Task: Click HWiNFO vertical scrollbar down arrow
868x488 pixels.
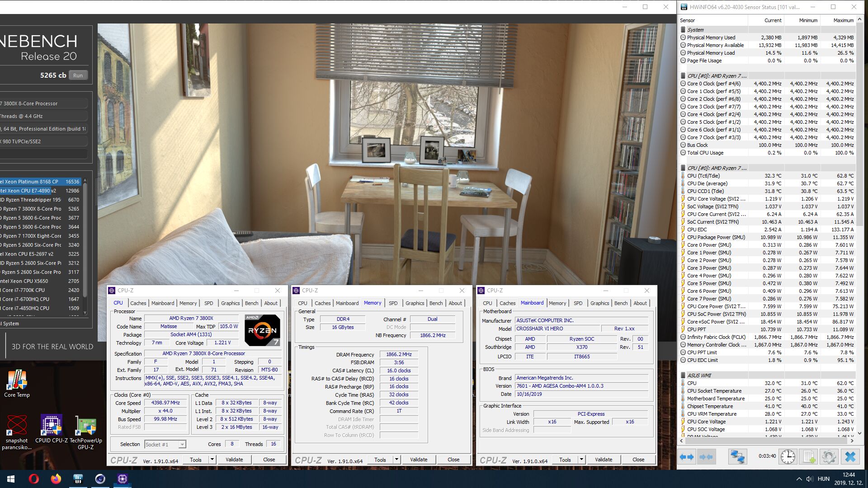Action: 860,433
